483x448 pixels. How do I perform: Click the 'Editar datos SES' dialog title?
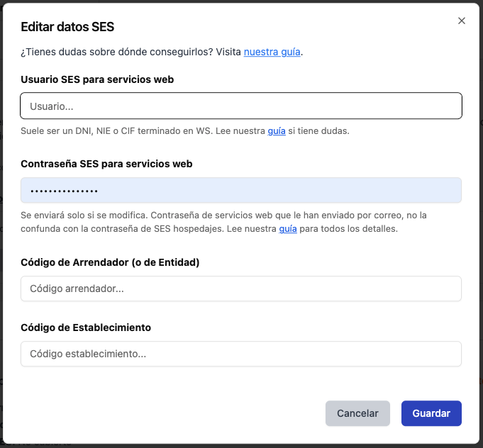(67, 28)
